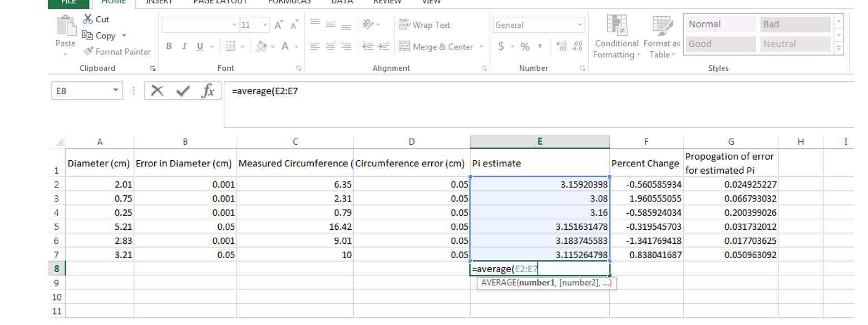
Task: Click the Insert Function fx button
Action: pos(208,91)
